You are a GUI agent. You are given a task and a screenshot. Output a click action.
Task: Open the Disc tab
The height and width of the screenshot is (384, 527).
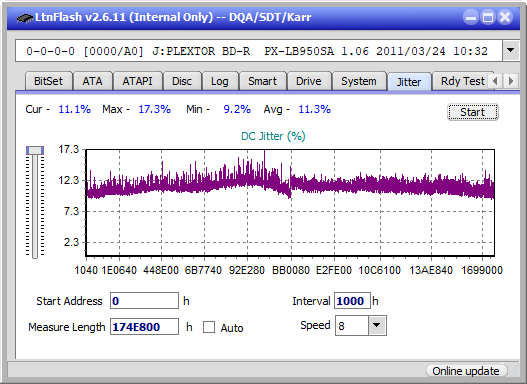[x=182, y=81]
